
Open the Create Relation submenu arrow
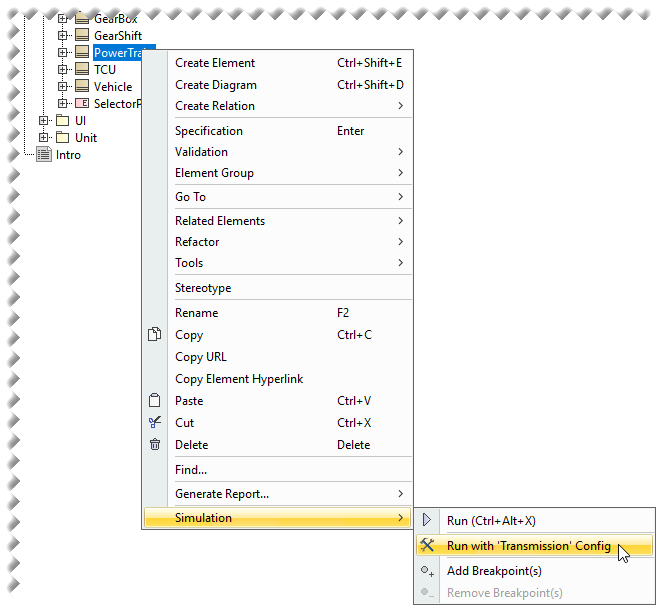tap(400, 105)
